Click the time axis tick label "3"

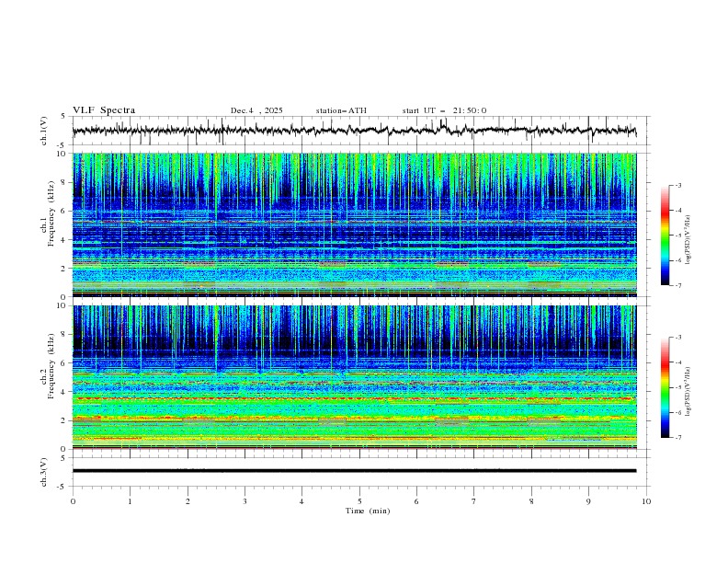tap(245, 501)
